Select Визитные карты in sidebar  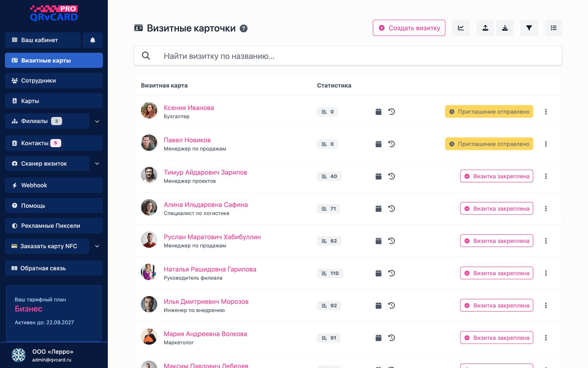click(54, 60)
